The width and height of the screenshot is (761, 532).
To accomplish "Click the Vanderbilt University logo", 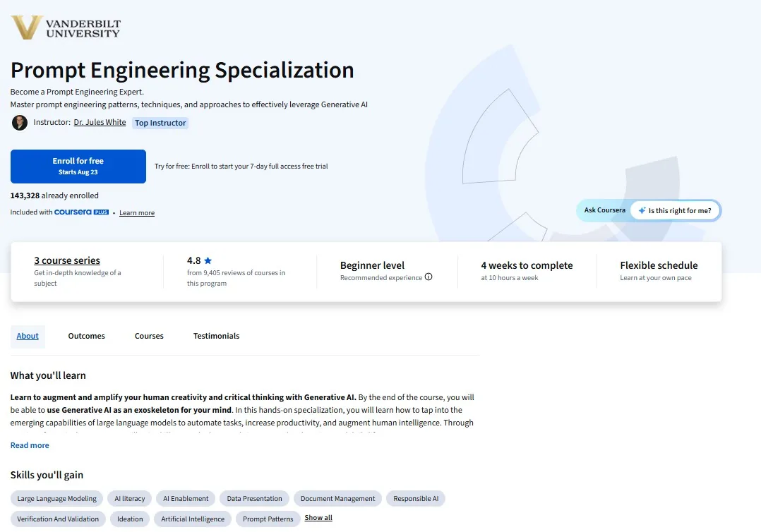I will [66, 28].
